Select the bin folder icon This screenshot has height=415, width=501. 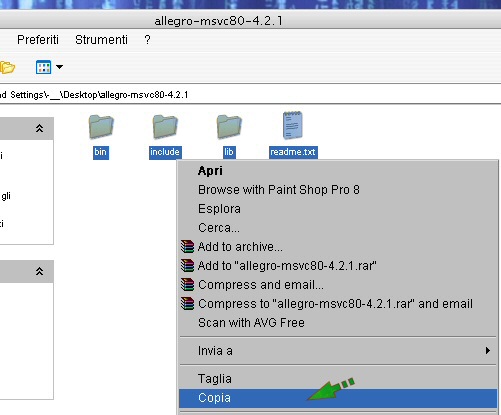(x=101, y=126)
